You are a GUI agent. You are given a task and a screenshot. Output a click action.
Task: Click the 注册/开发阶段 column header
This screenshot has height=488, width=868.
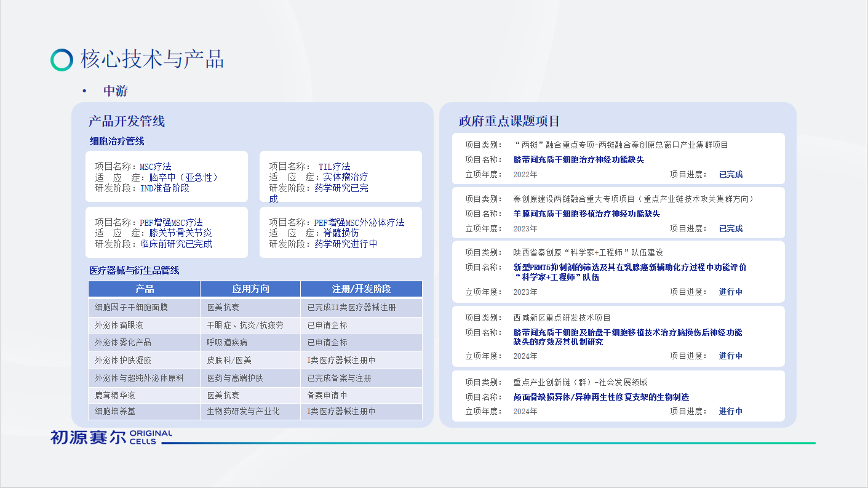pyautogui.click(x=361, y=289)
